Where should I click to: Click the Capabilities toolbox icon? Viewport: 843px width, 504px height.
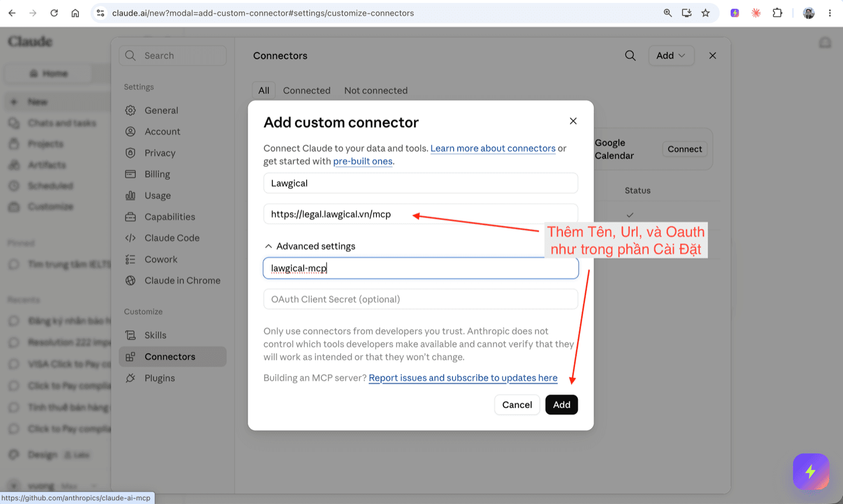[x=131, y=217]
